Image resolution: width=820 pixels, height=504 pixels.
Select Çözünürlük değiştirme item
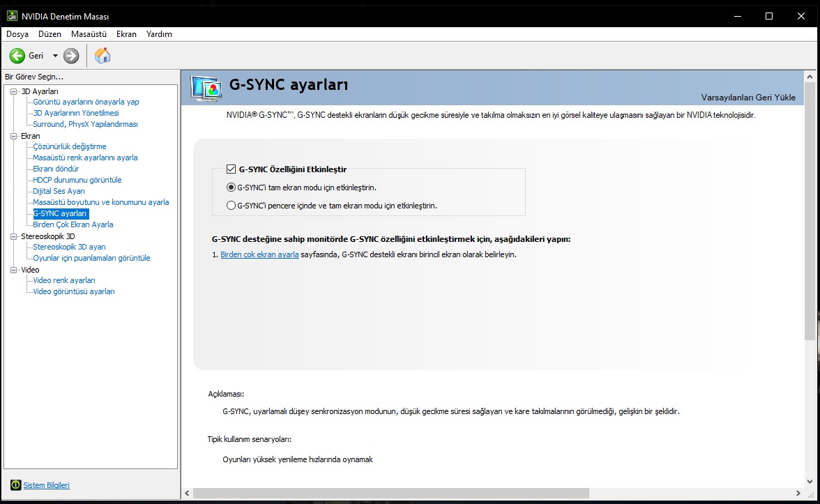(x=70, y=146)
